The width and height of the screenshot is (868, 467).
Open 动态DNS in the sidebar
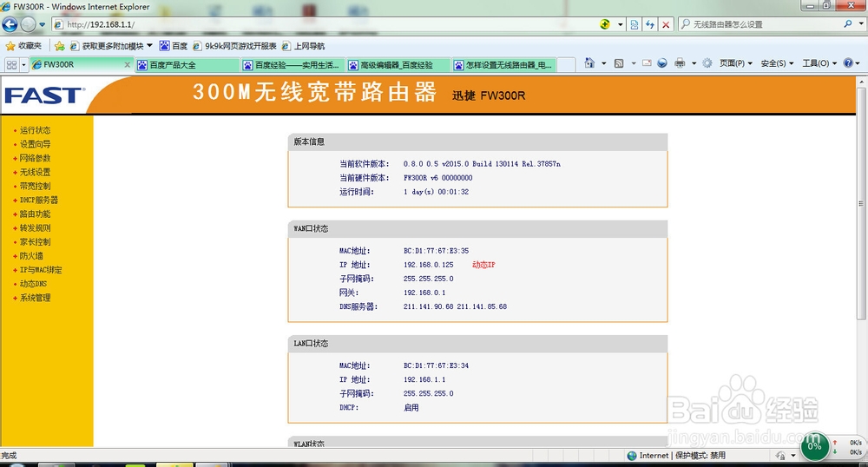[x=33, y=284]
